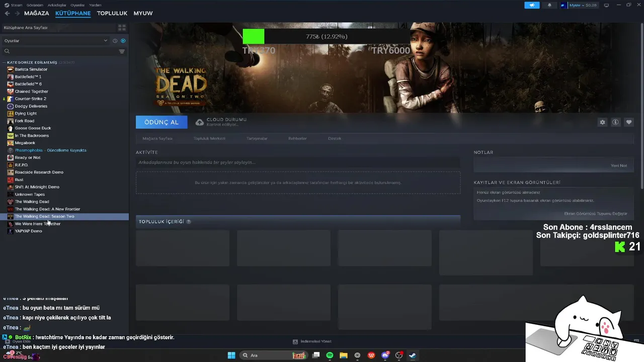Open Topluluk Merkezi link

(x=209, y=138)
